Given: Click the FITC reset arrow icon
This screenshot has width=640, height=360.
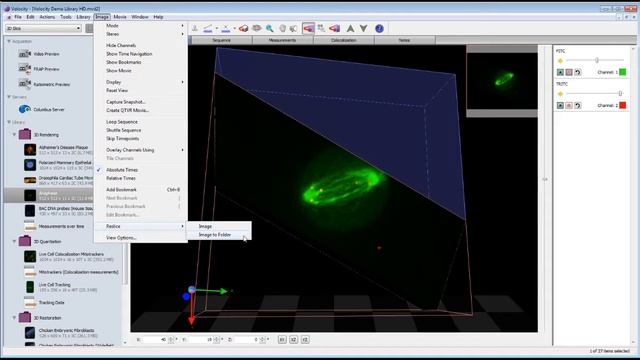Looking at the screenshot, I should tap(578, 72).
